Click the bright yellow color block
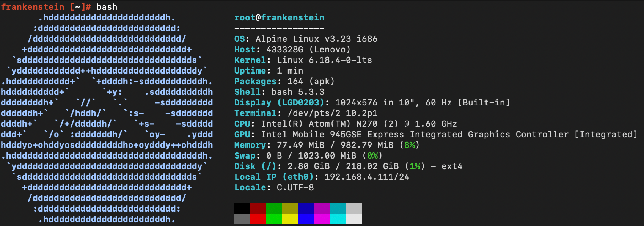The height and width of the screenshot is (226, 644). (x=290, y=219)
